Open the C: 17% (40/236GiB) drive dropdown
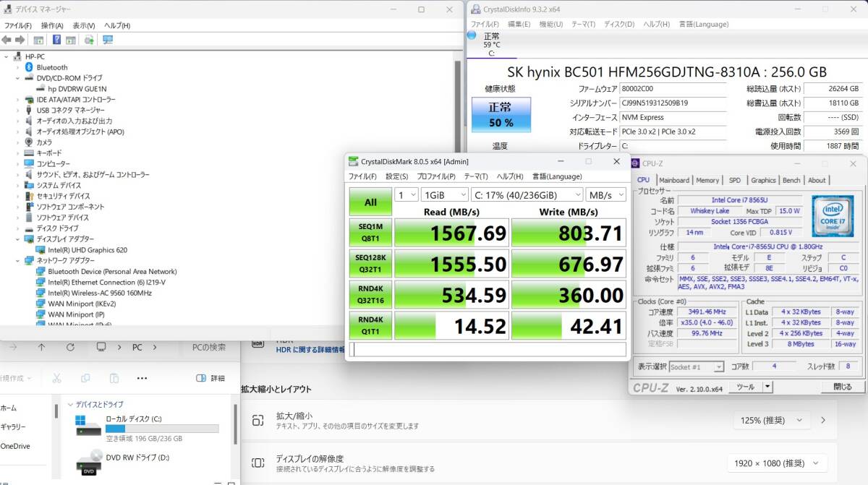Viewport: 868px width, 485px height. [x=527, y=194]
